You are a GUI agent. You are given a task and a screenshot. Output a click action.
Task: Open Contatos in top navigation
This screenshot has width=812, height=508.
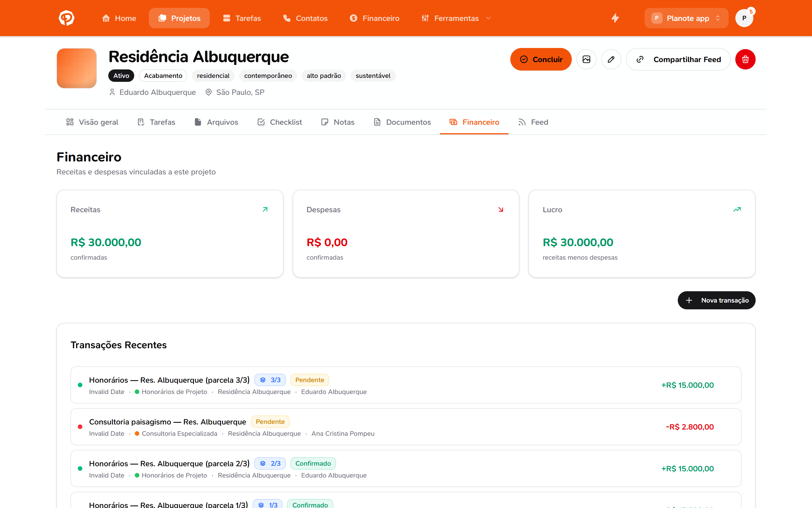point(305,18)
